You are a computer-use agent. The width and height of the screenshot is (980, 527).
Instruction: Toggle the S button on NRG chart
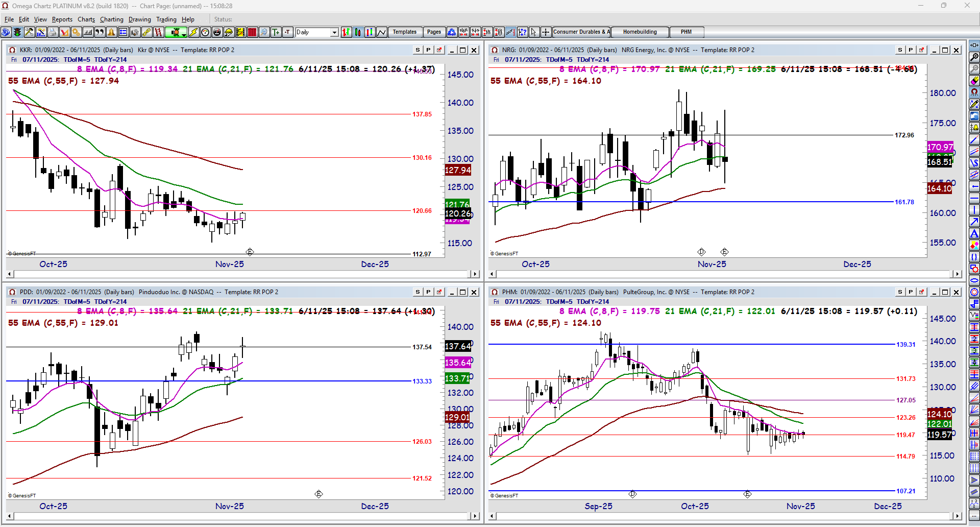900,50
